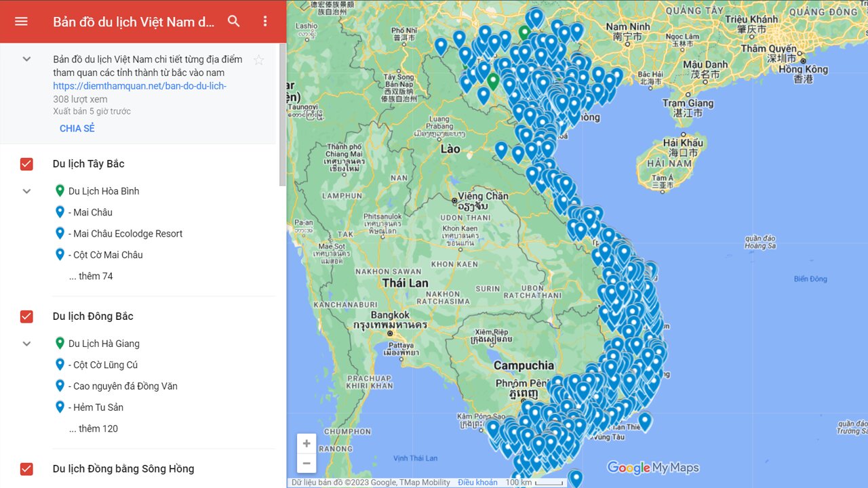Zoom out the map with minus button
Screen dimensions: 868x488
click(307, 464)
